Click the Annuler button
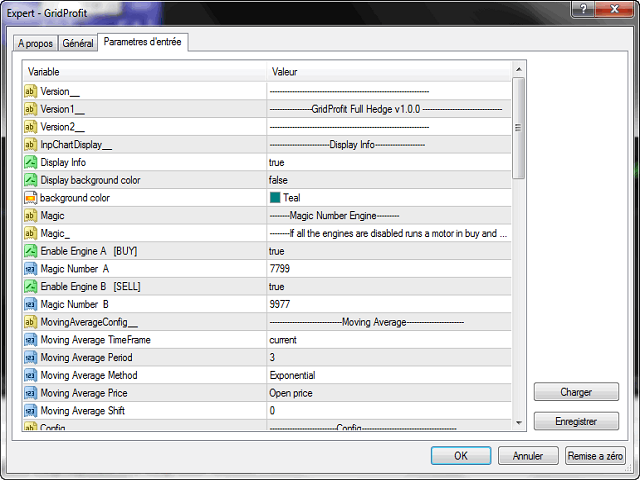 528,456
